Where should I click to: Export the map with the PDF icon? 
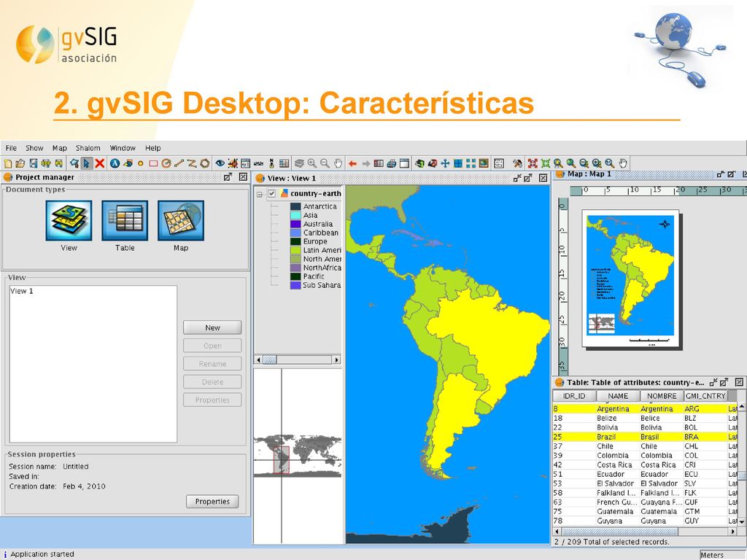(46, 164)
